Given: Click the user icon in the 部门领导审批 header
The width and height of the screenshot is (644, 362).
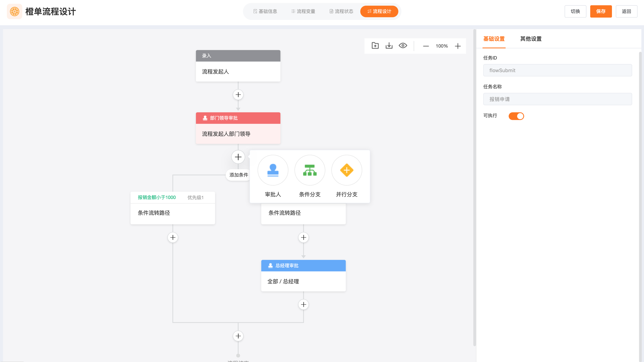Looking at the screenshot, I should click(x=205, y=118).
